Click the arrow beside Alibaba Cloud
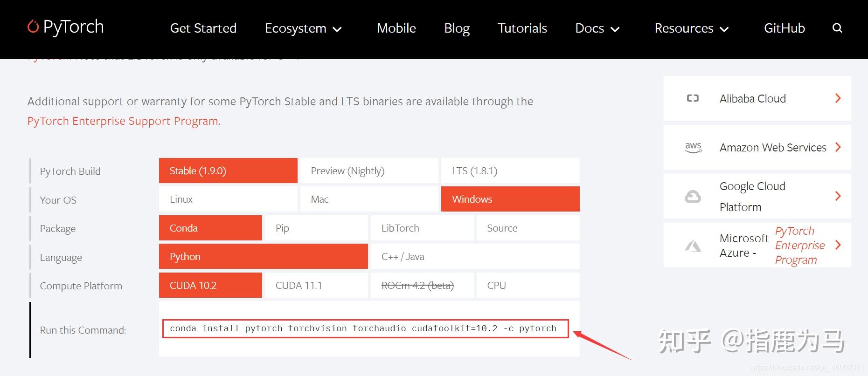 [x=838, y=98]
